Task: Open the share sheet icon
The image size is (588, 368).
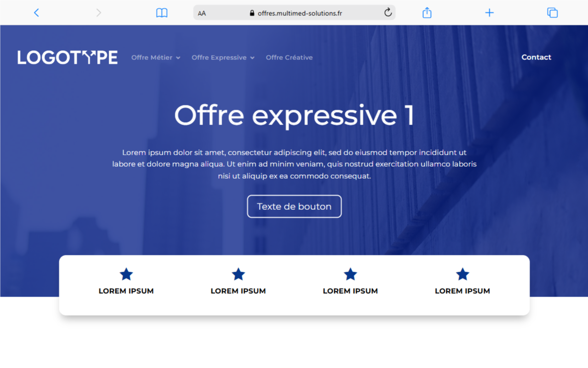Action: pyautogui.click(x=427, y=12)
